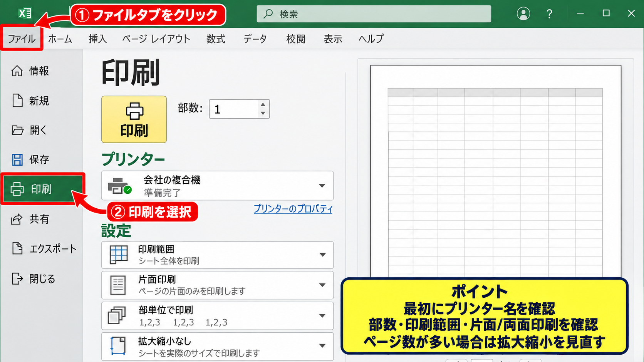Click the 共有 share icon
The image size is (644, 362).
pyautogui.click(x=17, y=219)
